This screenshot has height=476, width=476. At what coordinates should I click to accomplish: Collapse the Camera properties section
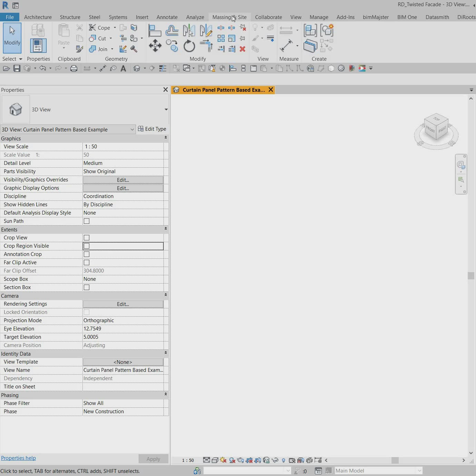pyautogui.click(x=166, y=295)
